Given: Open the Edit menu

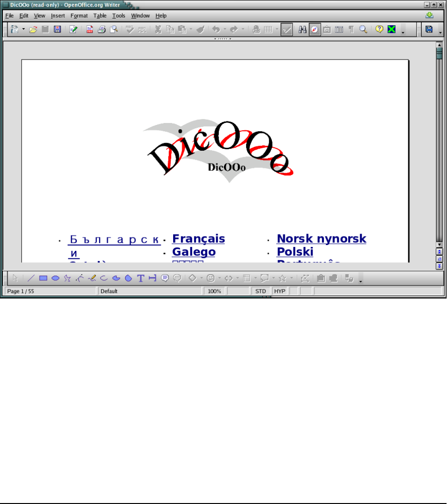Looking at the screenshot, I should [x=24, y=15].
